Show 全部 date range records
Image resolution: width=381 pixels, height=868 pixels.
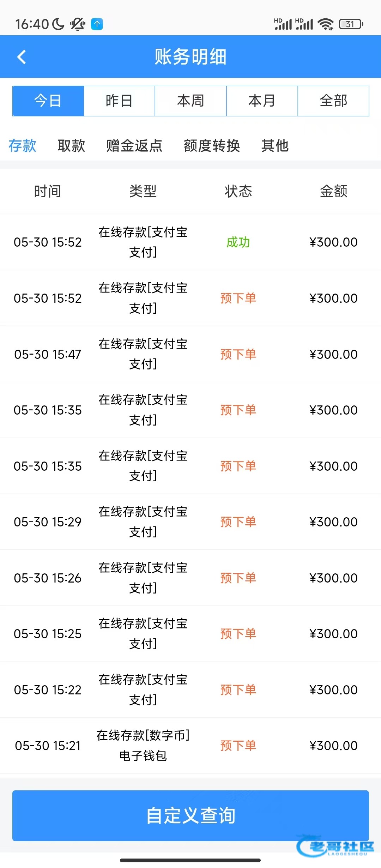pos(333,101)
